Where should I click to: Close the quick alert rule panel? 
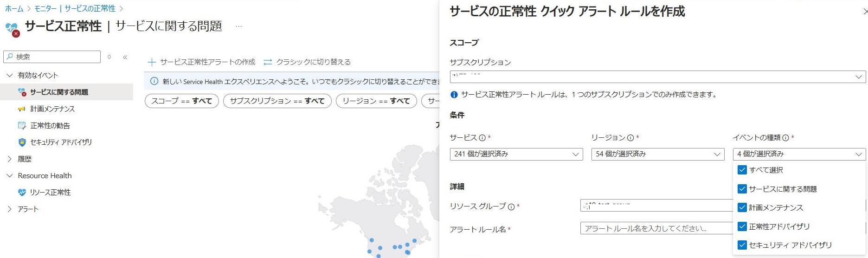(865, 12)
